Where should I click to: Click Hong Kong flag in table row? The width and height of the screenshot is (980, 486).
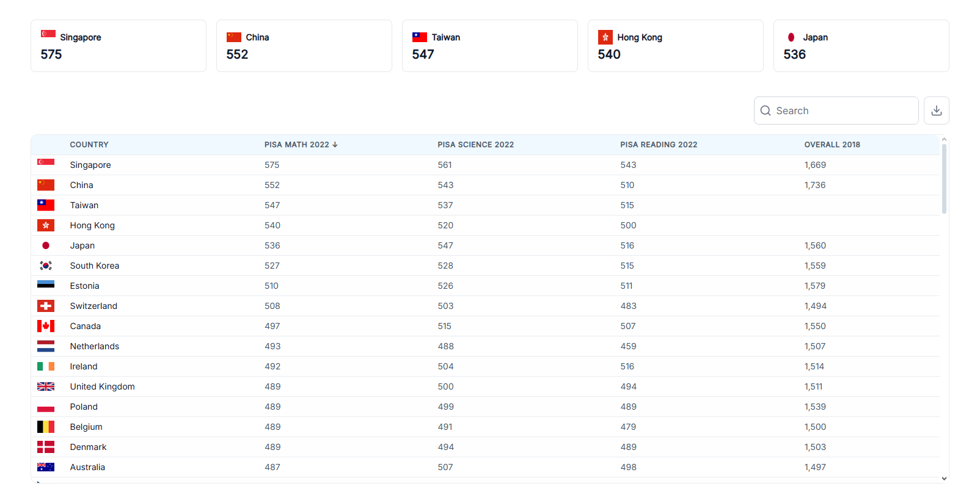[x=46, y=225]
